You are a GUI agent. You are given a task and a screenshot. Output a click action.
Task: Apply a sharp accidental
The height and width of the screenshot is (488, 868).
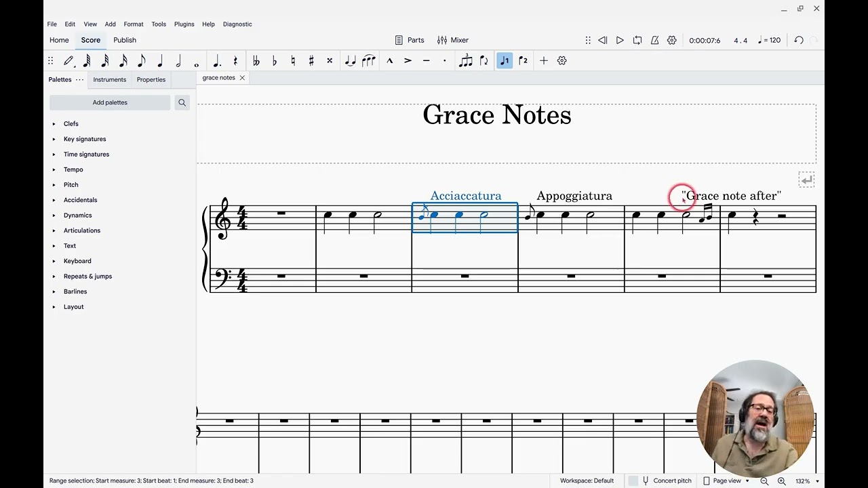click(311, 61)
